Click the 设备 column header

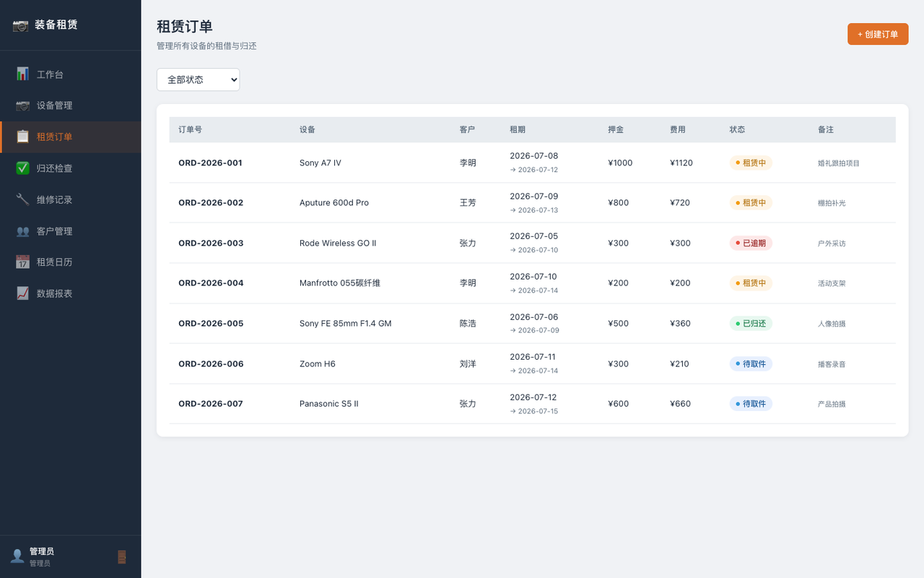(308, 130)
